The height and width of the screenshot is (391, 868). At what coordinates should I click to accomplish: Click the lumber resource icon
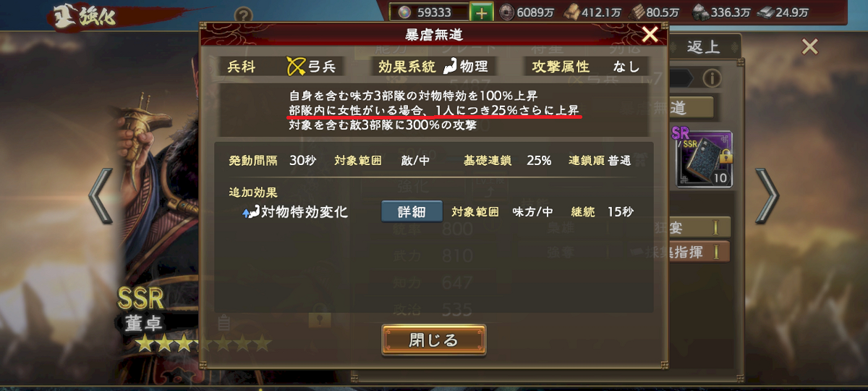572,12
